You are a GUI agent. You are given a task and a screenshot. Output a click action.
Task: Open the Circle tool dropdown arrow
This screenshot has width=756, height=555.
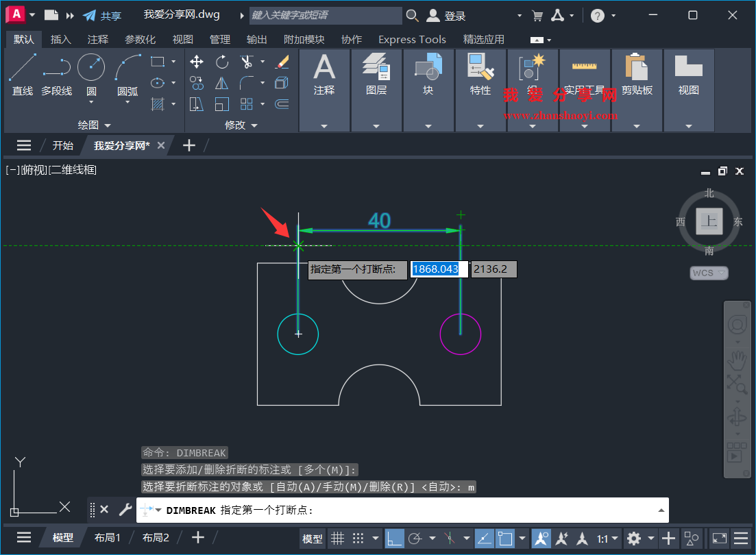click(x=91, y=101)
